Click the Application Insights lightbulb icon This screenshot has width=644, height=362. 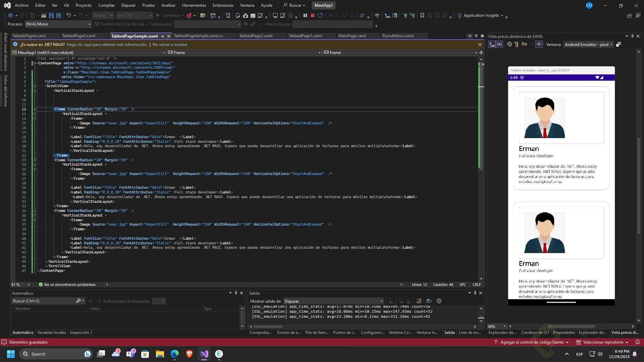460,15
